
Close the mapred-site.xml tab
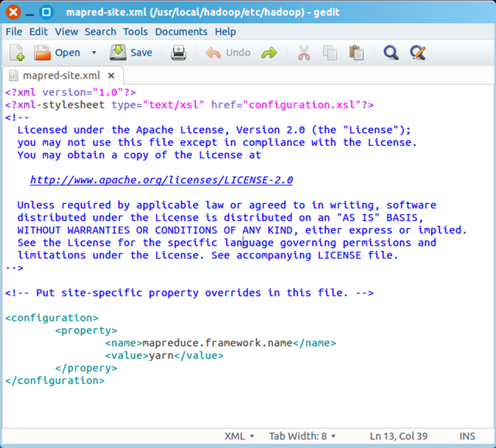point(111,76)
